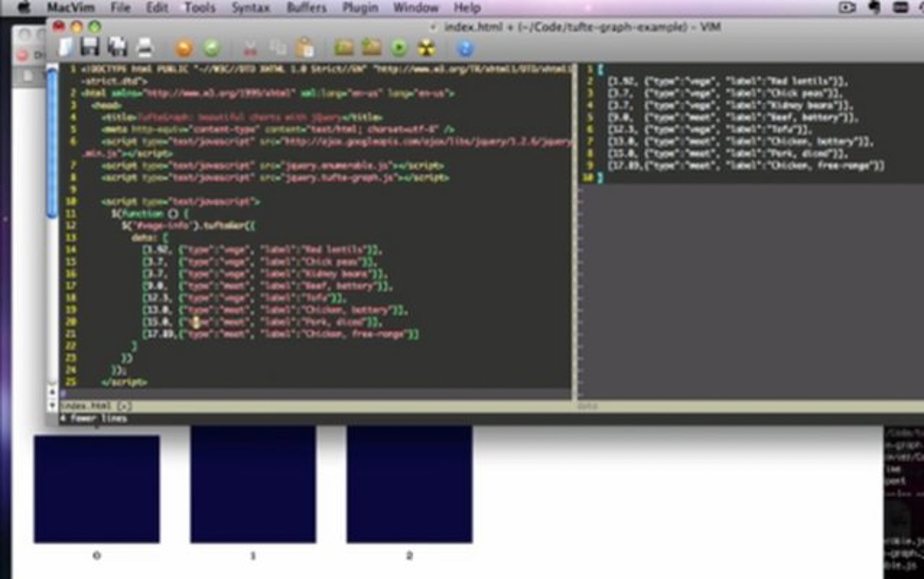Image resolution: width=924 pixels, height=579 pixels.
Task: Click the Copy toolbar icon
Action: (278, 48)
